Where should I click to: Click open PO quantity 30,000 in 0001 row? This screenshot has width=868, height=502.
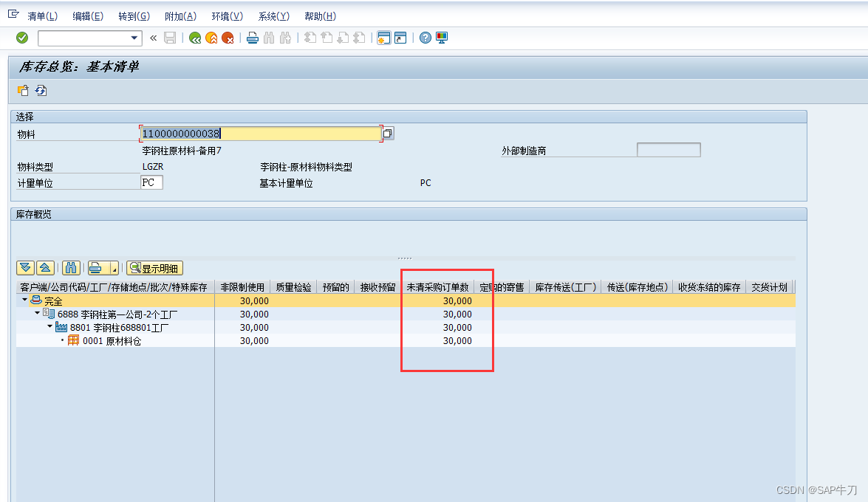click(457, 341)
